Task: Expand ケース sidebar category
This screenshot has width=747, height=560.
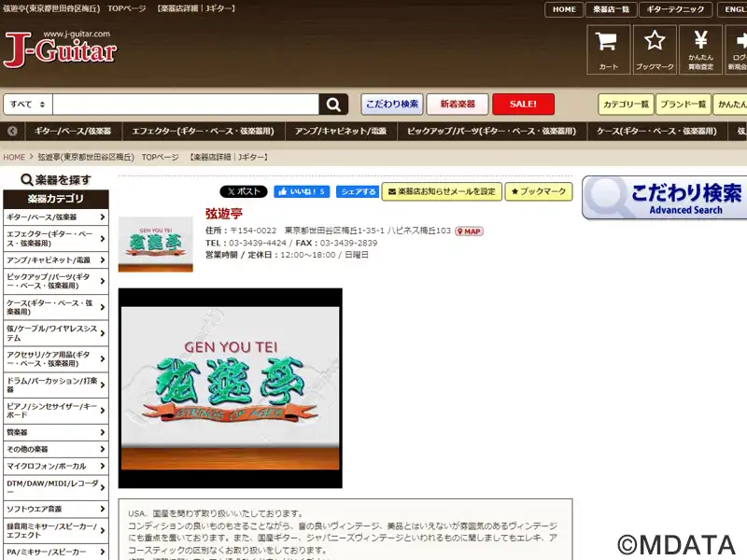Action: tap(56, 307)
